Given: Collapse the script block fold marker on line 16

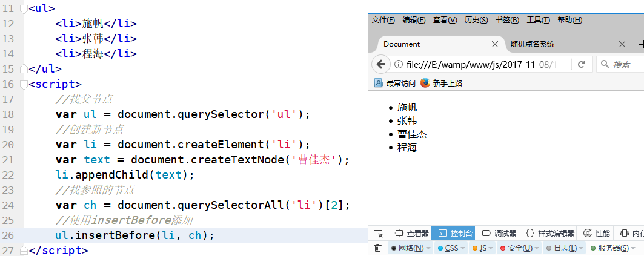Looking at the screenshot, I should point(24,84).
